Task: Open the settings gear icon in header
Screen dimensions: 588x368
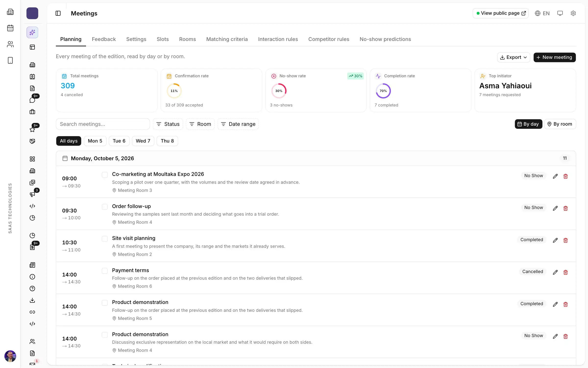Action: [x=573, y=13]
